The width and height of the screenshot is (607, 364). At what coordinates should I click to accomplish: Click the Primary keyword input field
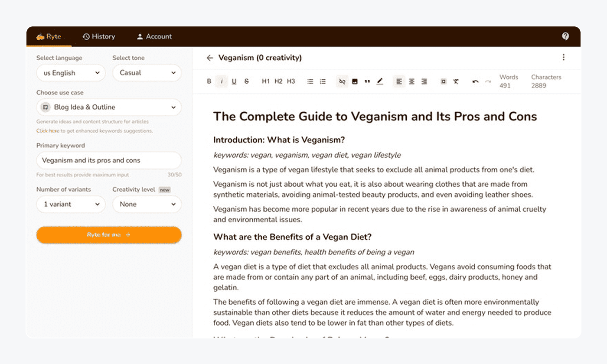coord(109,160)
